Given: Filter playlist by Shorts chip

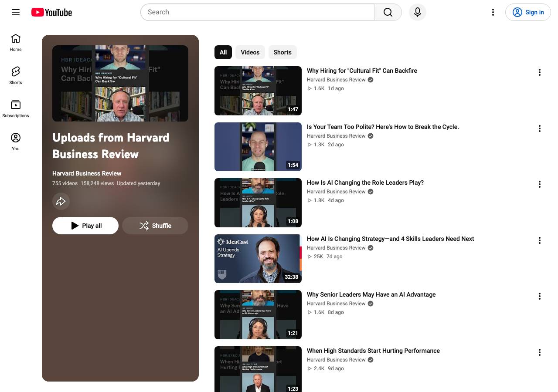Looking at the screenshot, I should tap(282, 52).
